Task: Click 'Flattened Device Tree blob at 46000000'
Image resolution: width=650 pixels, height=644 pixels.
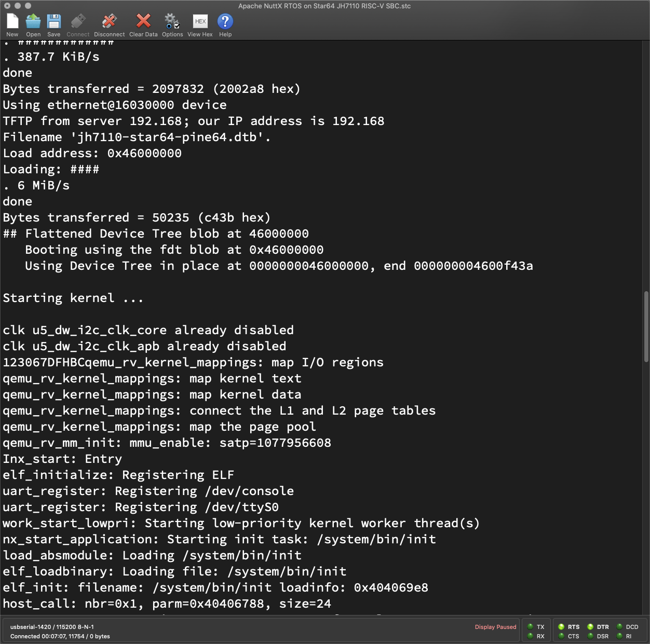Action: click(x=156, y=234)
